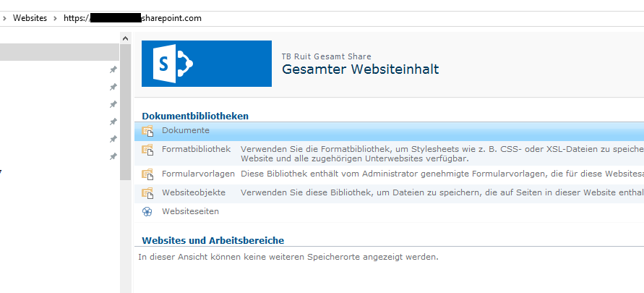Select the Websites breadcrumb segment
This screenshot has width=644, height=293.
30,18
